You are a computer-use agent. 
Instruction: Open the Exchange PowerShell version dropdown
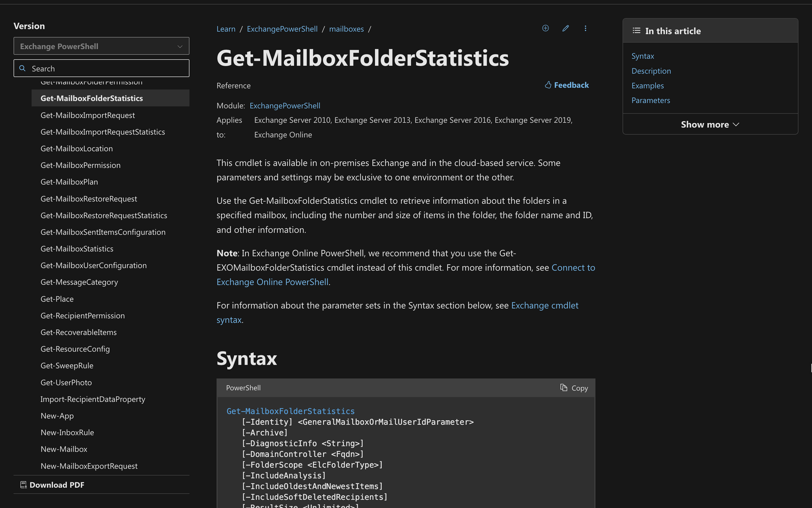(x=101, y=46)
